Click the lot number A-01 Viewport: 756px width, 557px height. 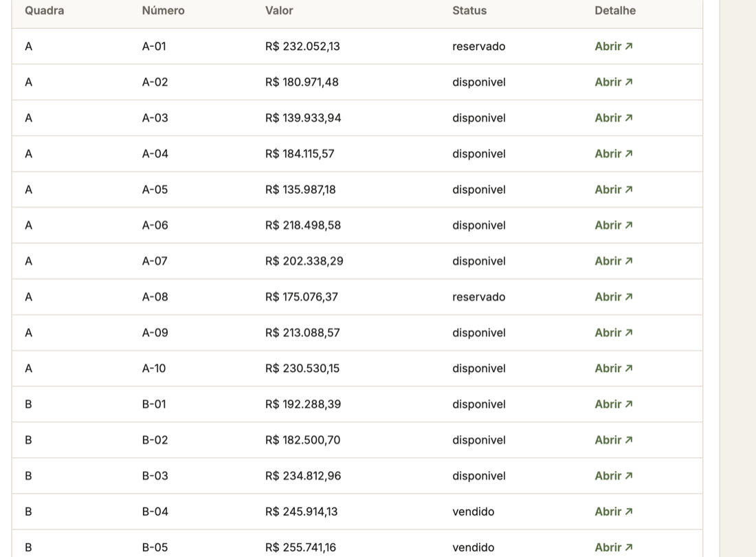tap(154, 46)
